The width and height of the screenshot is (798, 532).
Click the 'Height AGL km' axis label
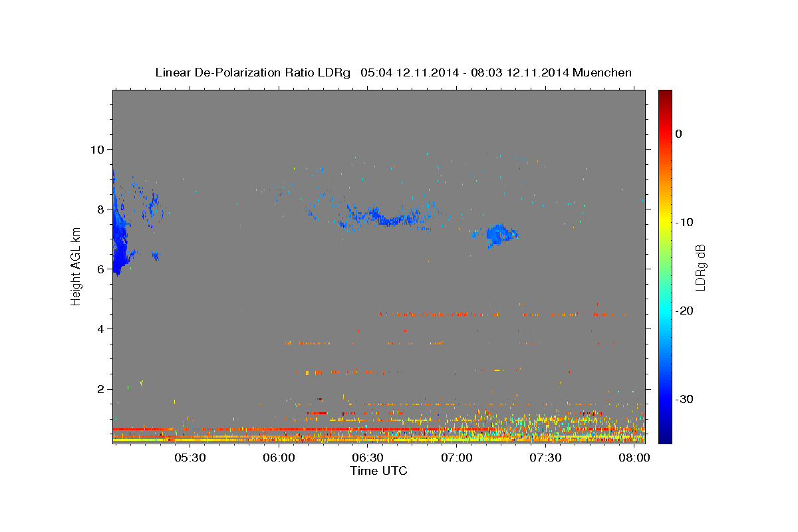[x=76, y=267]
